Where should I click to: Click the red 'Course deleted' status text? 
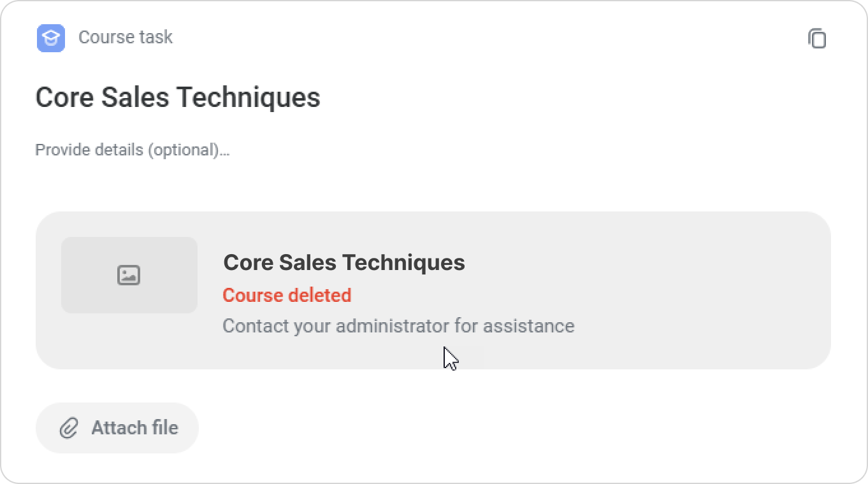pyautogui.click(x=287, y=295)
